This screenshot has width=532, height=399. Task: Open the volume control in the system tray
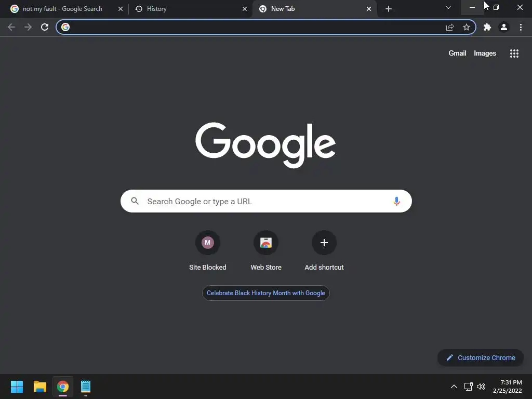click(x=481, y=387)
